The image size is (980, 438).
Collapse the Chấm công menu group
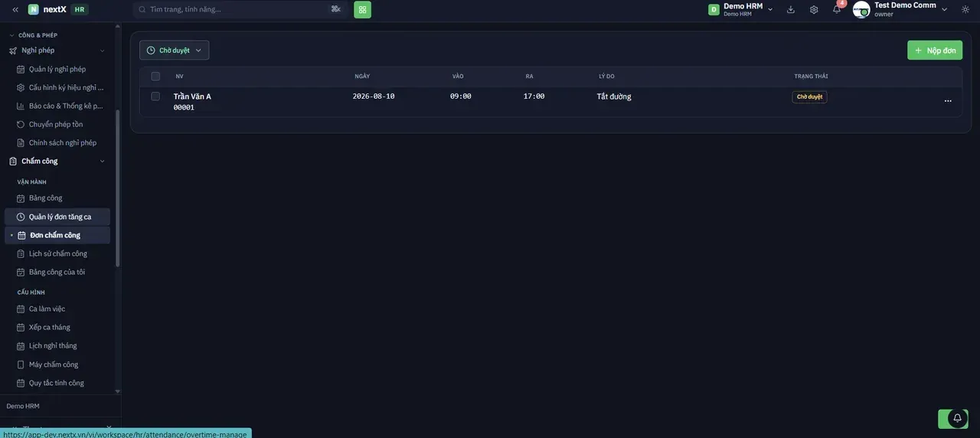click(x=103, y=162)
